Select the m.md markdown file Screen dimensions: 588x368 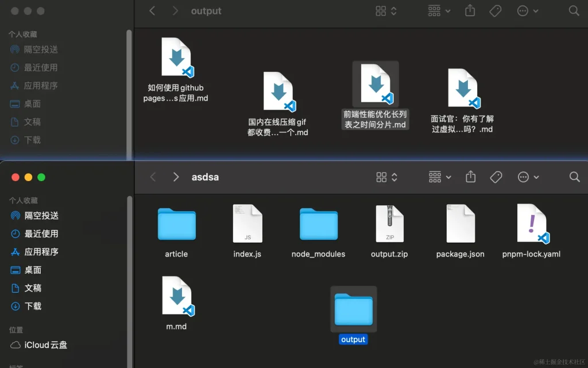(176, 296)
